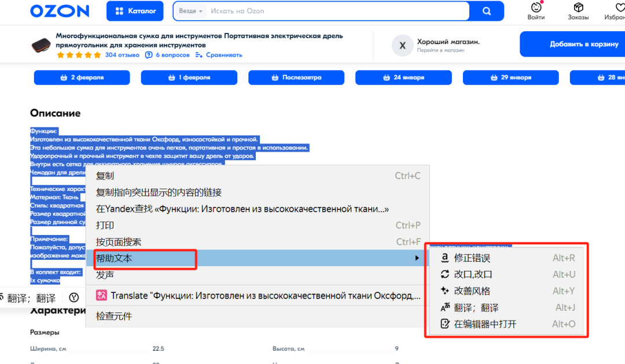Choose 检查元件 in the context menu

[x=258, y=316]
